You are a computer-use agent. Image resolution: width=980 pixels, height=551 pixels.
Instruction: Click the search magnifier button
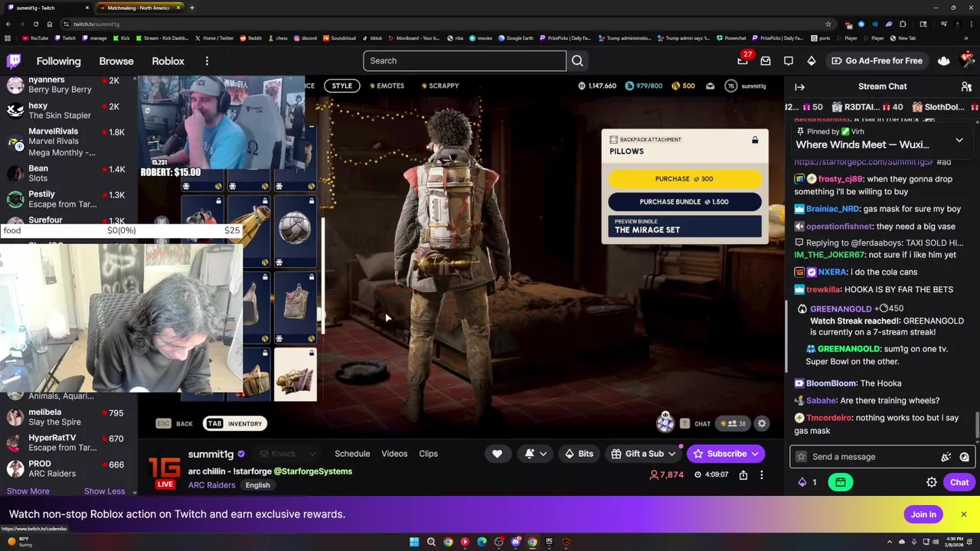[577, 60]
